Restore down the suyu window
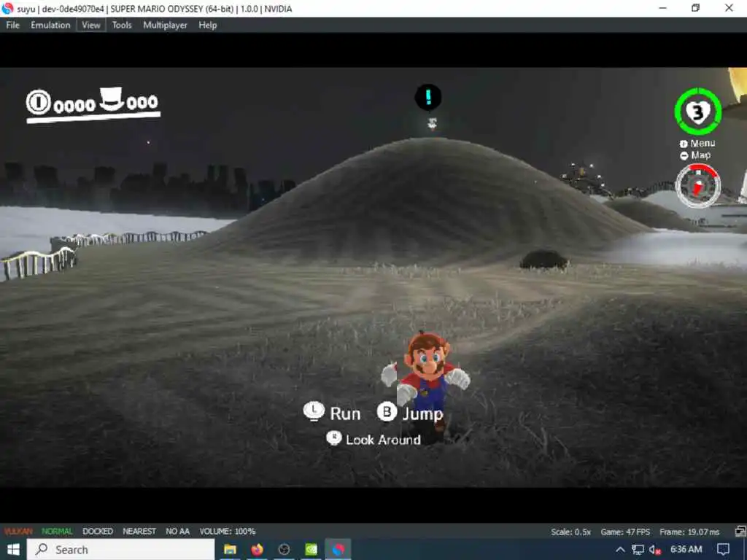 (x=695, y=8)
